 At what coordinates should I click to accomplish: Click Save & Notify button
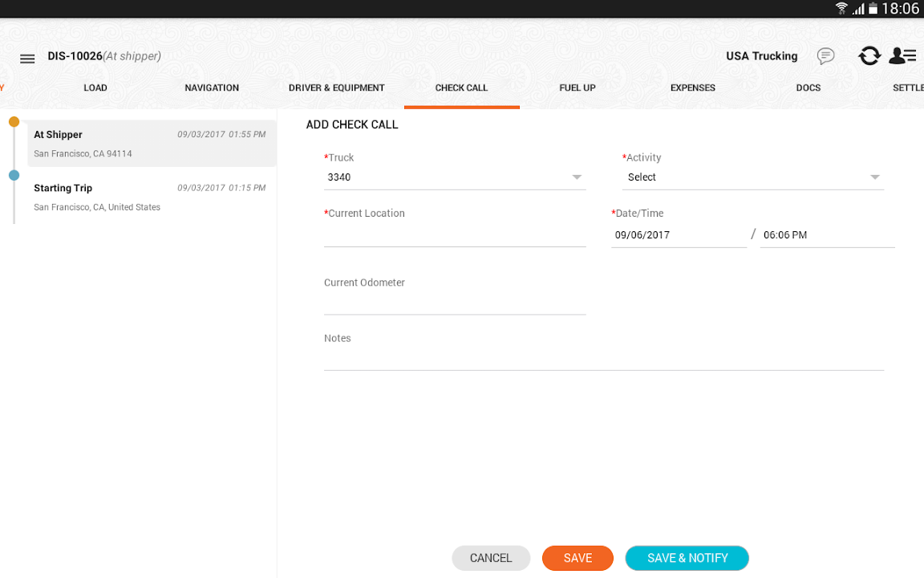tap(687, 558)
